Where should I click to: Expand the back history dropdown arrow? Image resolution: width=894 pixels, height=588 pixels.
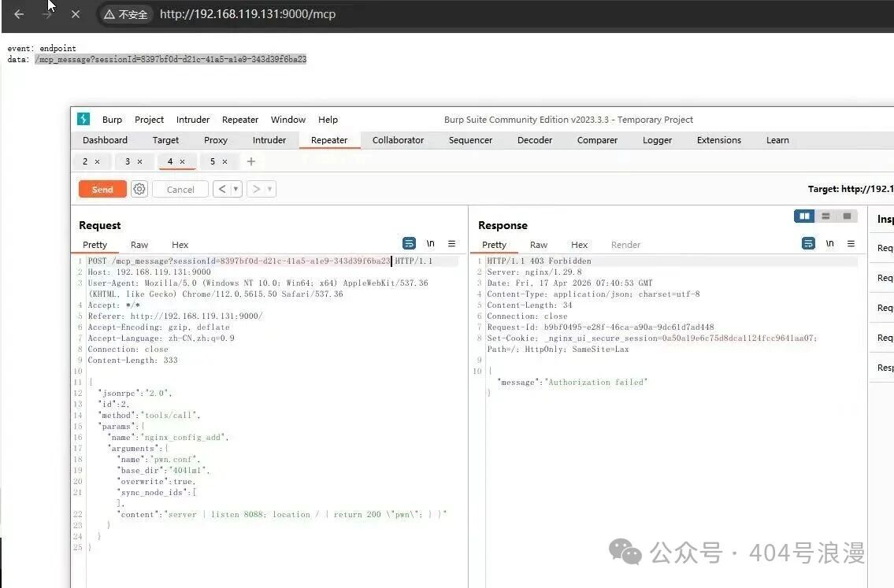coord(236,189)
